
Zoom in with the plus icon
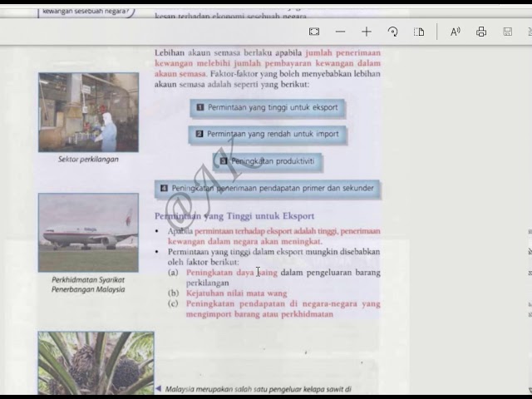click(x=367, y=32)
